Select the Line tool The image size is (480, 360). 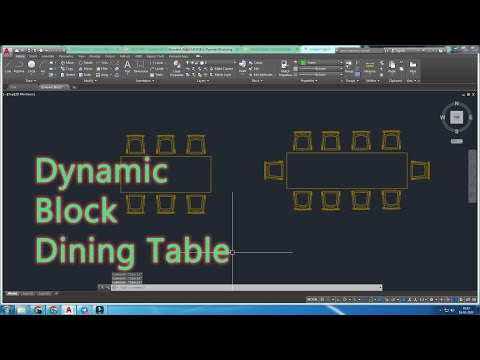pyautogui.click(x=8, y=67)
